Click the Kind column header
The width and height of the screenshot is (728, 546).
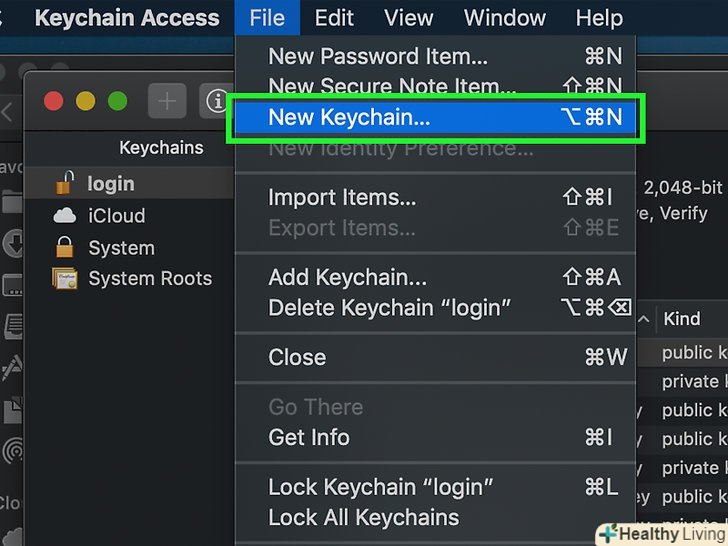[x=682, y=319]
